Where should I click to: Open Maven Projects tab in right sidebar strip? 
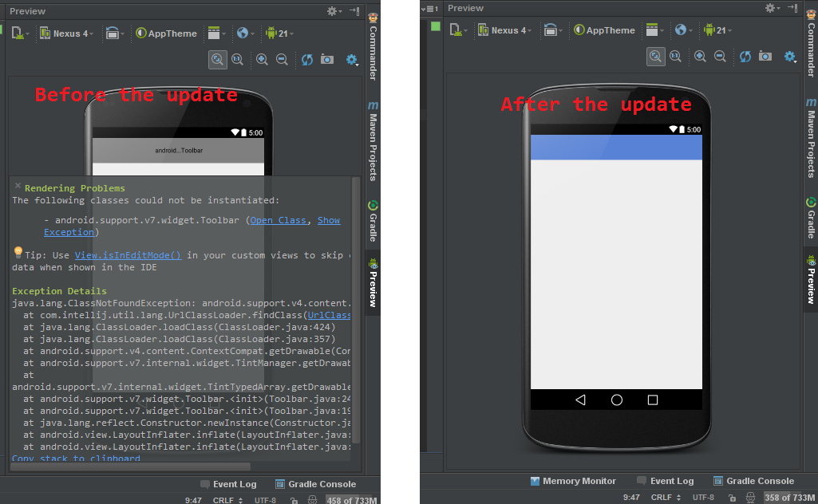coord(812,138)
